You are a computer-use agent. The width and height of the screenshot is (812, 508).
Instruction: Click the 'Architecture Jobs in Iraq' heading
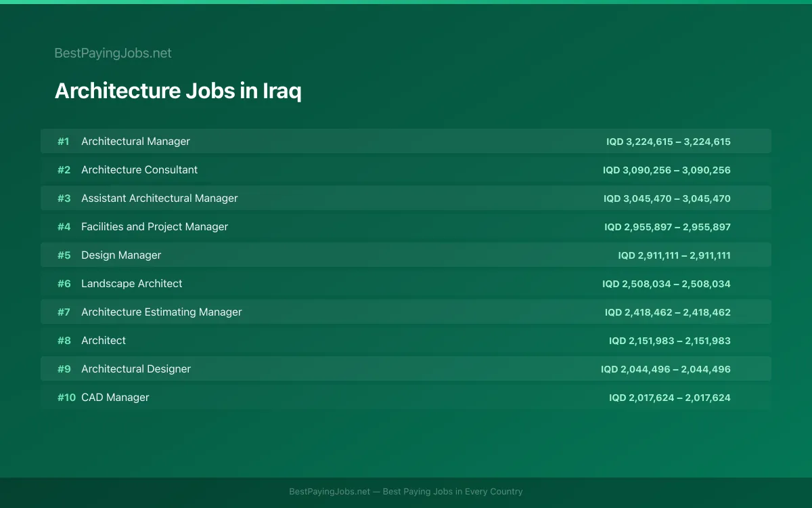pos(178,91)
